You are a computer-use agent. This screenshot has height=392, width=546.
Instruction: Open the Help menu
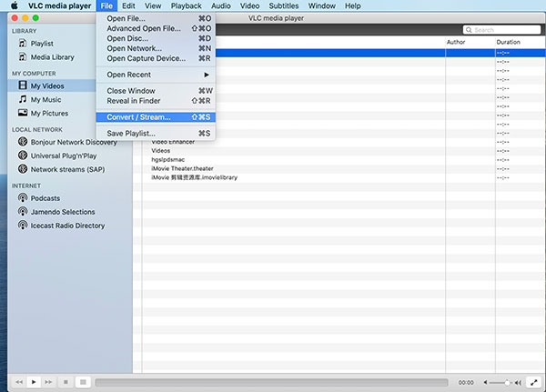[x=353, y=5]
